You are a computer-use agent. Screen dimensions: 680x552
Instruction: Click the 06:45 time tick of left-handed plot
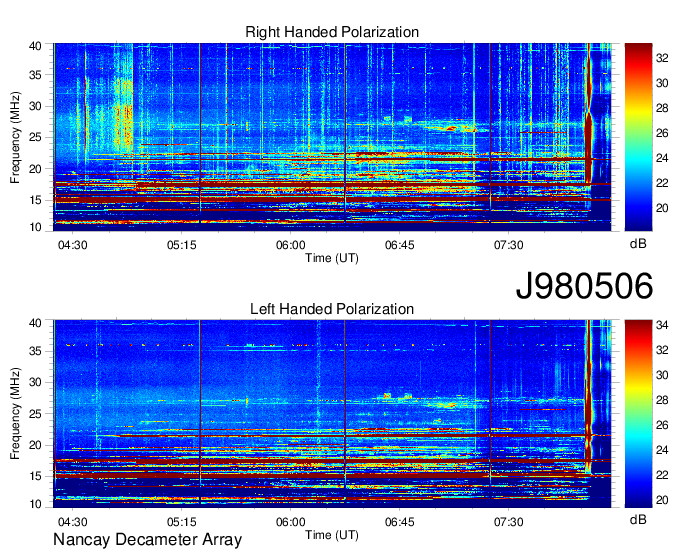pos(399,522)
